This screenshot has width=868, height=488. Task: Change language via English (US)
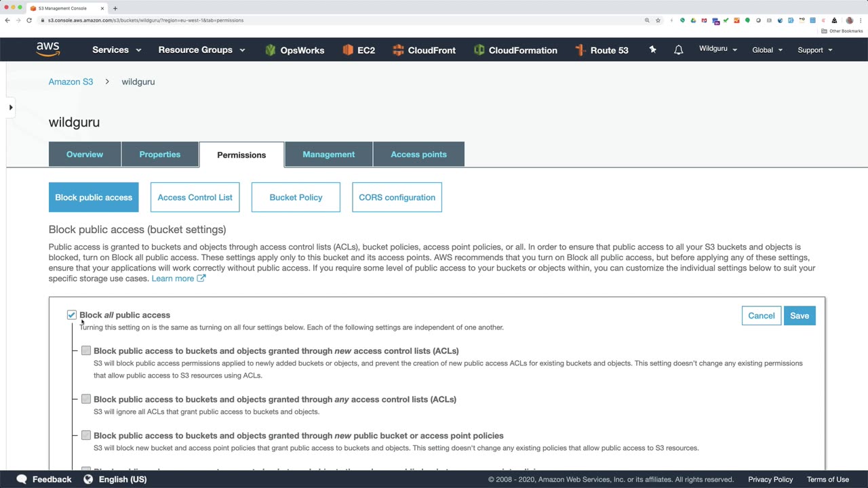(123, 479)
